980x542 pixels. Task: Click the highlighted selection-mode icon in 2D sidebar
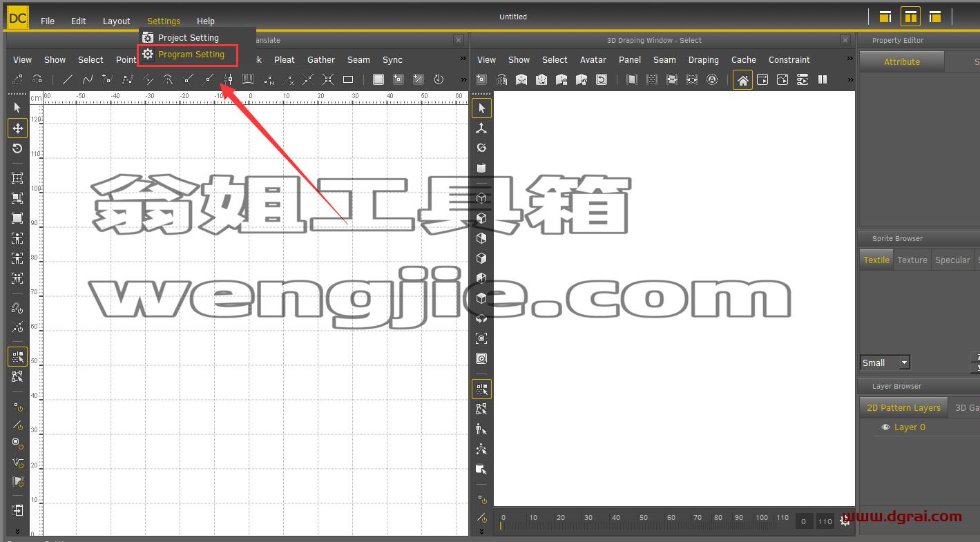17,356
